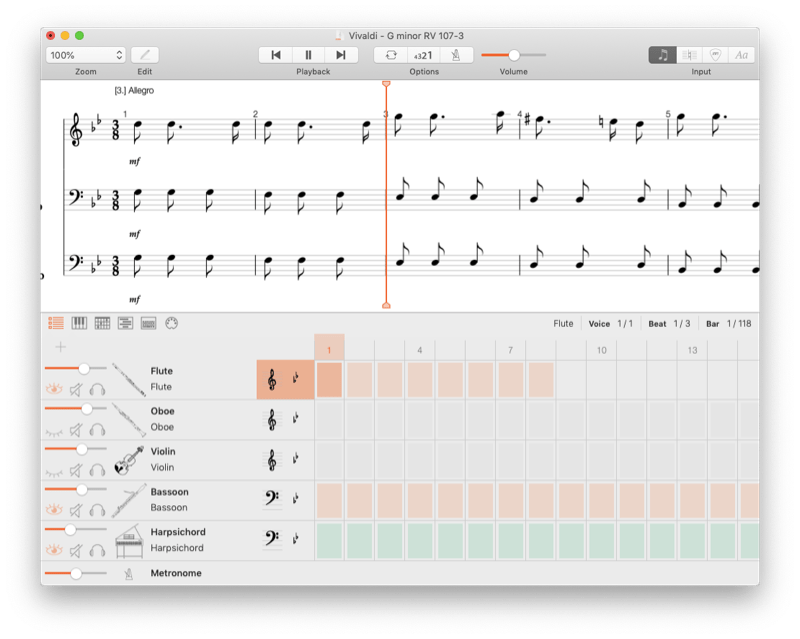
Task: Click the Voice 1/1 indicator
Action: [610, 324]
